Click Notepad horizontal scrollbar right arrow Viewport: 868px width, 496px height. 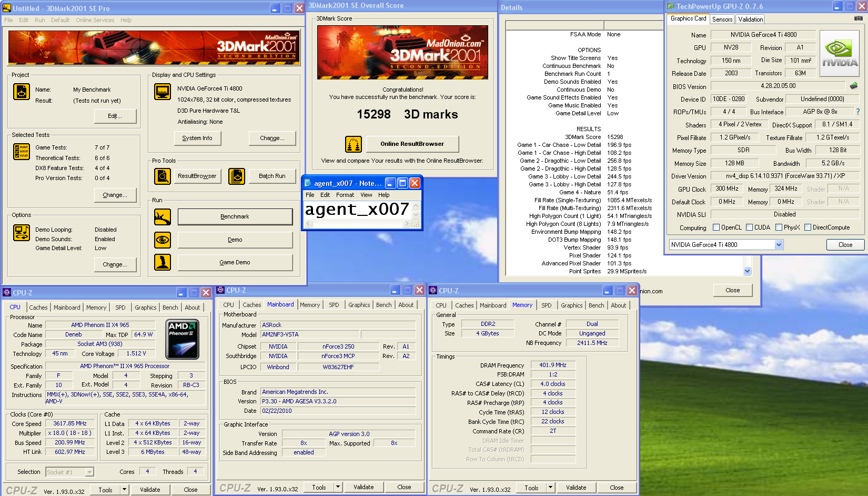coord(406,224)
